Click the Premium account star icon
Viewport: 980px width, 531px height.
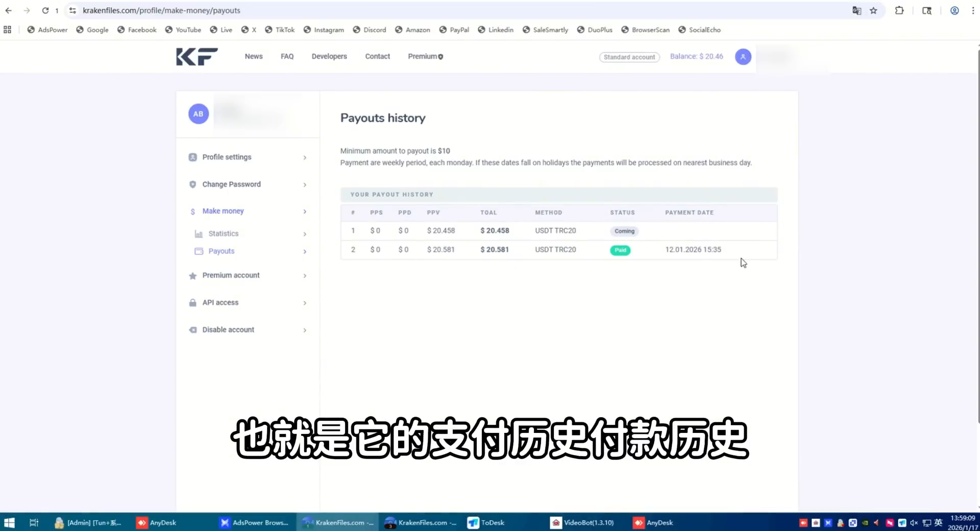192,276
